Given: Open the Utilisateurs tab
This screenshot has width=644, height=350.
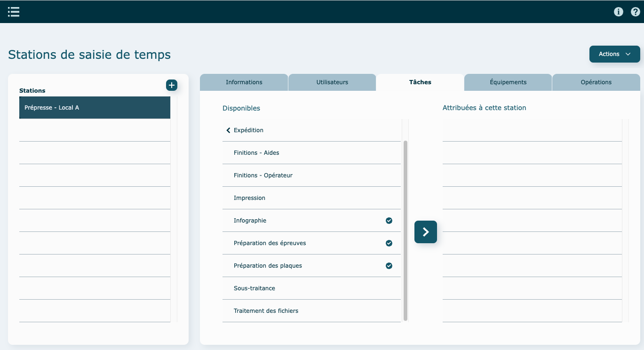Looking at the screenshot, I should [332, 82].
